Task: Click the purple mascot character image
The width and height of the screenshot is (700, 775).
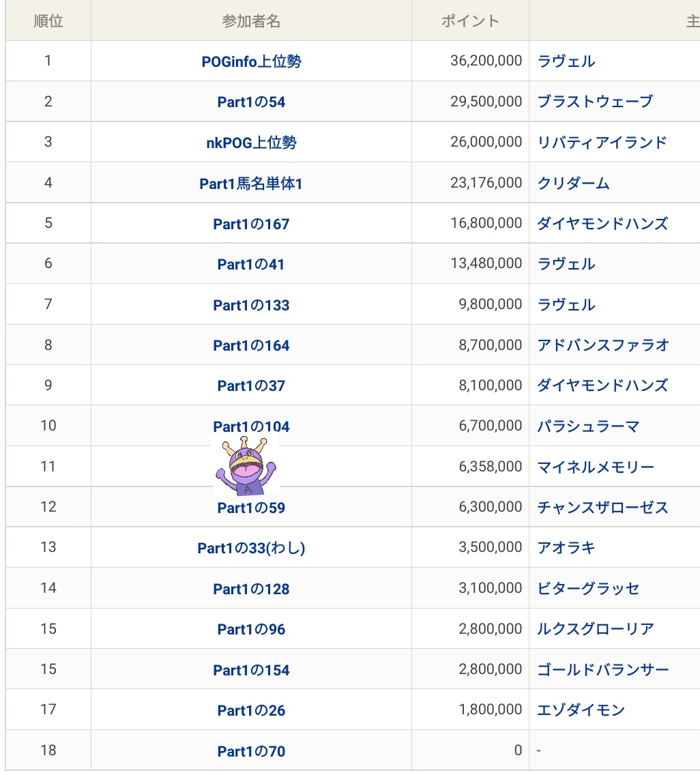Action: tap(246, 467)
